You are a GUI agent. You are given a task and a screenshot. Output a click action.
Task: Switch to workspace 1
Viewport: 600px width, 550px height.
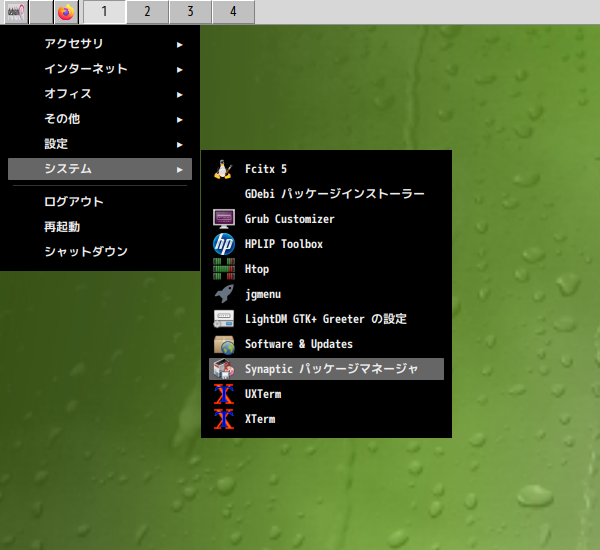(104, 12)
